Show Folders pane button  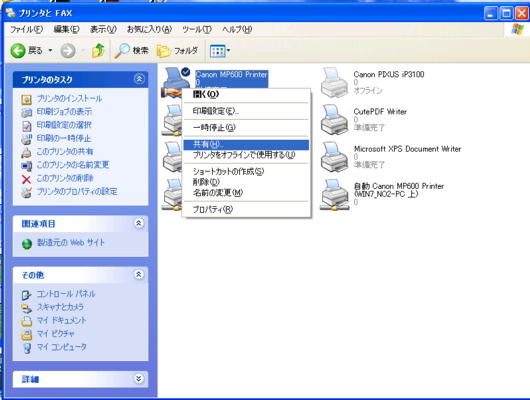177,51
